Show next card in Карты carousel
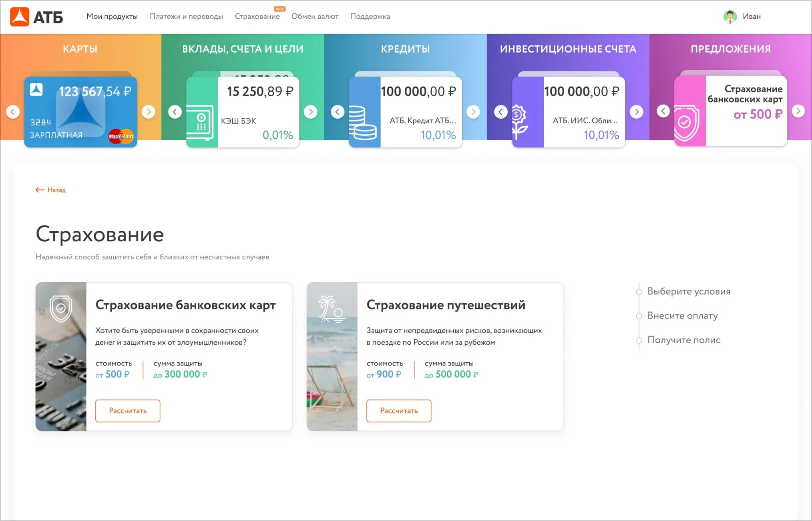The width and height of the screenshot is (812, 521). pos(149,112)
